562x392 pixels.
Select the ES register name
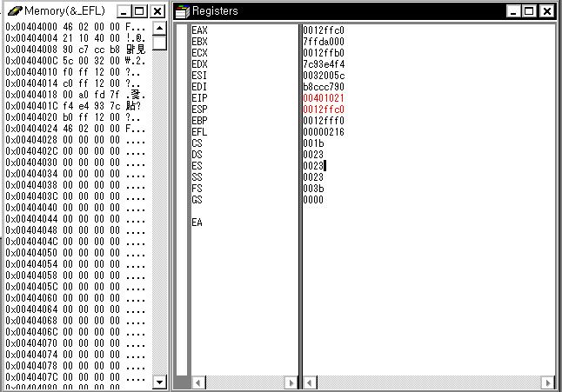tap(197, 166)
